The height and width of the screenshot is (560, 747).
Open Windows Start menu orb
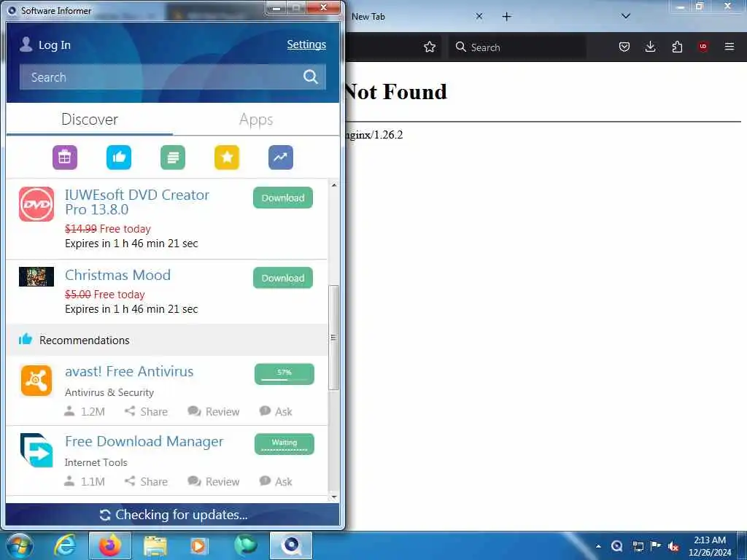point(19,545)
